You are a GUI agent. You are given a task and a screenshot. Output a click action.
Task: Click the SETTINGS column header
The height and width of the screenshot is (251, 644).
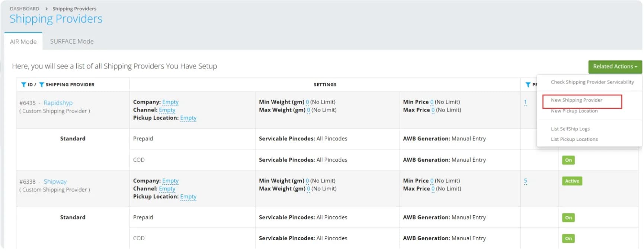325,85
